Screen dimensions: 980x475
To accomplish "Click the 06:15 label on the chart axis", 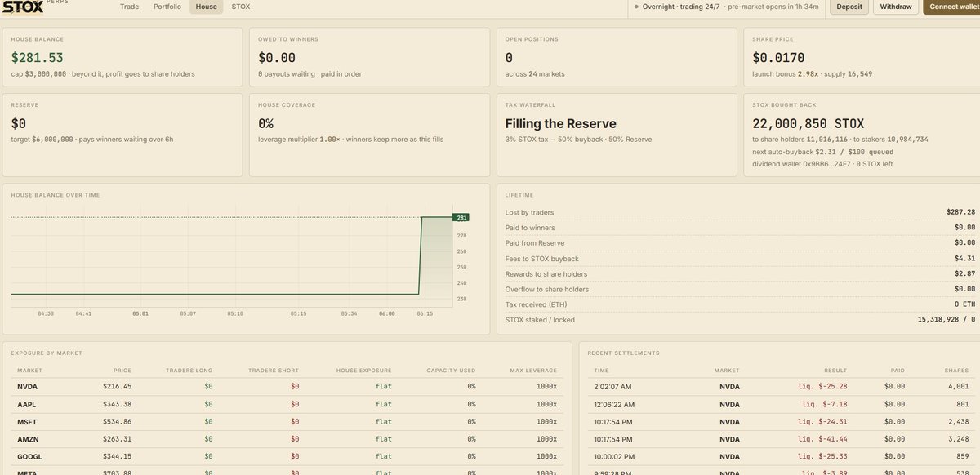I will [x=426, y=313].
